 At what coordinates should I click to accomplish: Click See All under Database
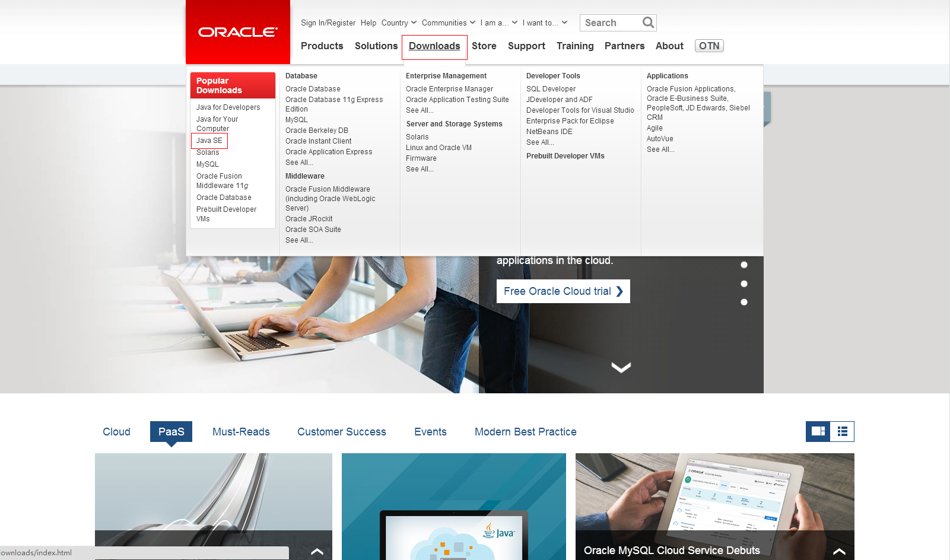tap(299, 163)
